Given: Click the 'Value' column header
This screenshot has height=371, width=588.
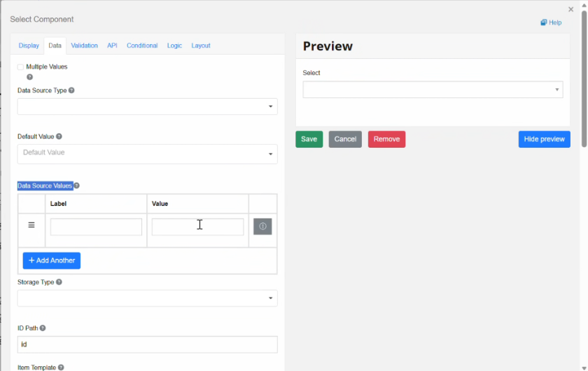Looking at the screenshot, I should [160, 204].
